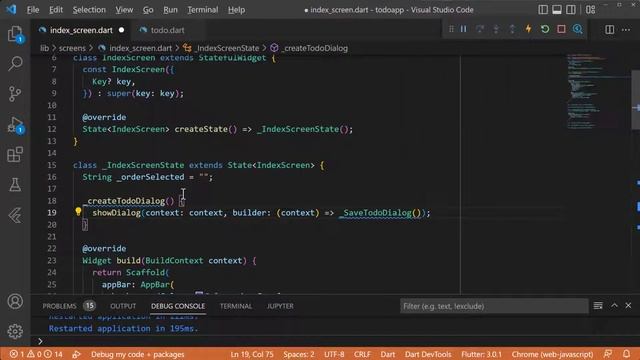Switch to index_screen.dart editor tab
Image resolution: width=640 pixels, height=360 pixels.
pyautogui.click(x=81, y=30)
